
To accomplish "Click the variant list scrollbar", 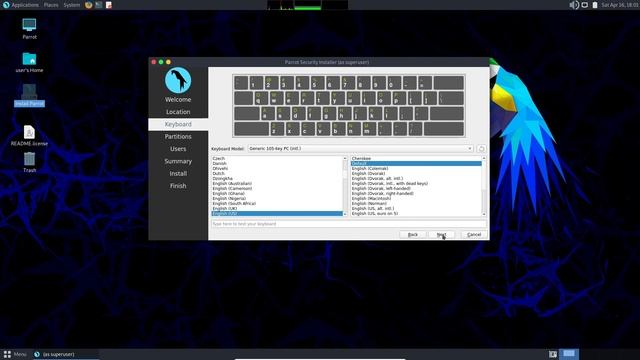I will 484,186.
